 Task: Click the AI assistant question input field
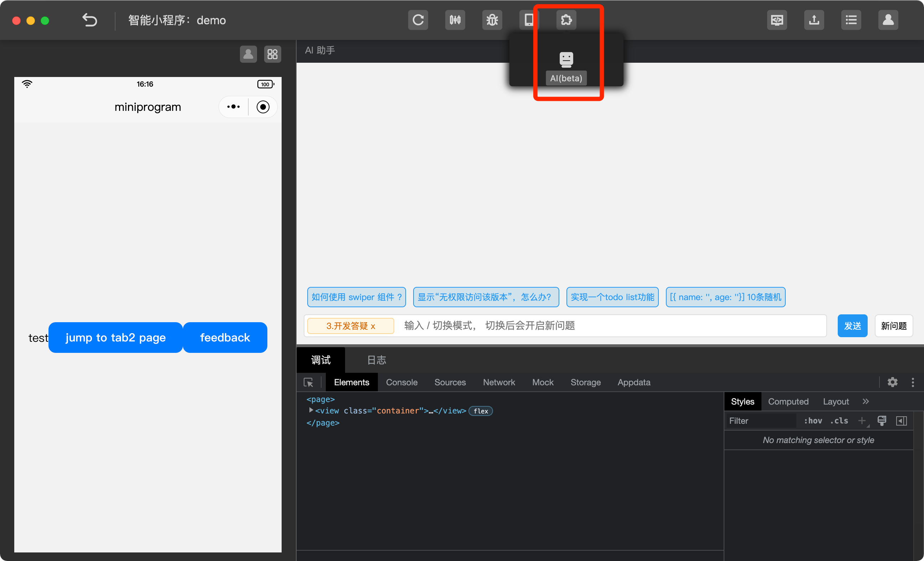click(x=600, y=325)
